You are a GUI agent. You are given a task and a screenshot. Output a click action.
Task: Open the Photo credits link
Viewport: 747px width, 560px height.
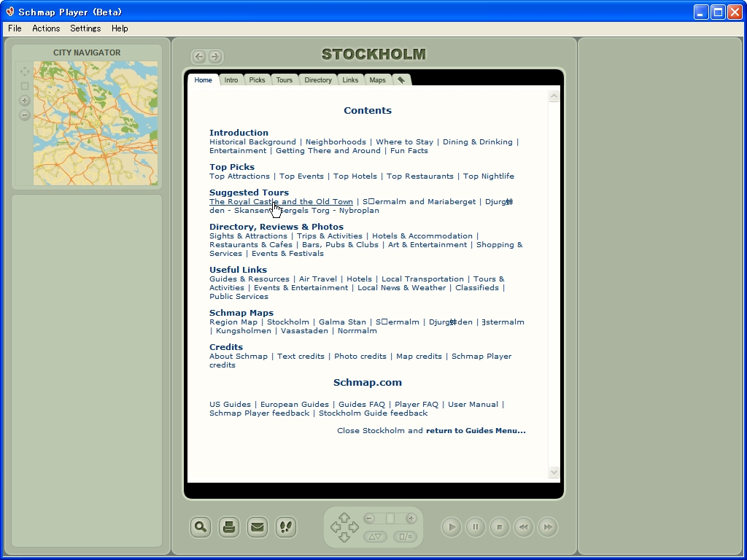(360, 356)
